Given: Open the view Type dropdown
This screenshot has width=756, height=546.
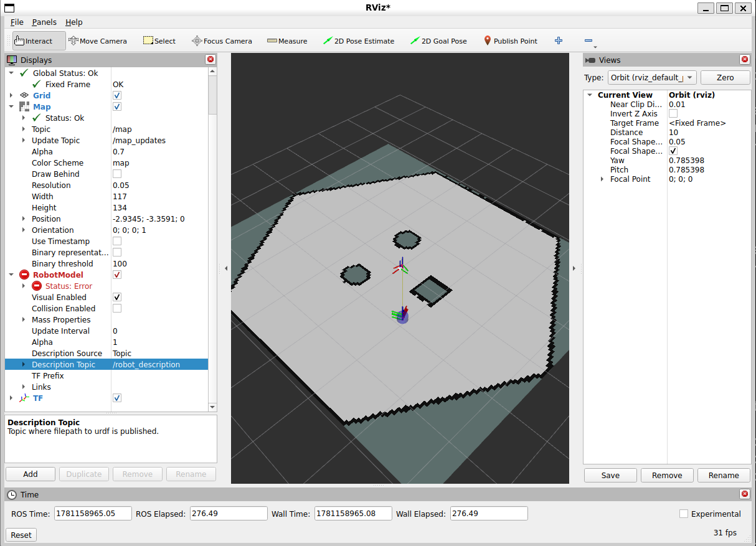Looking at the screenshot, I should pyautogui.click(x=652, y=77).
